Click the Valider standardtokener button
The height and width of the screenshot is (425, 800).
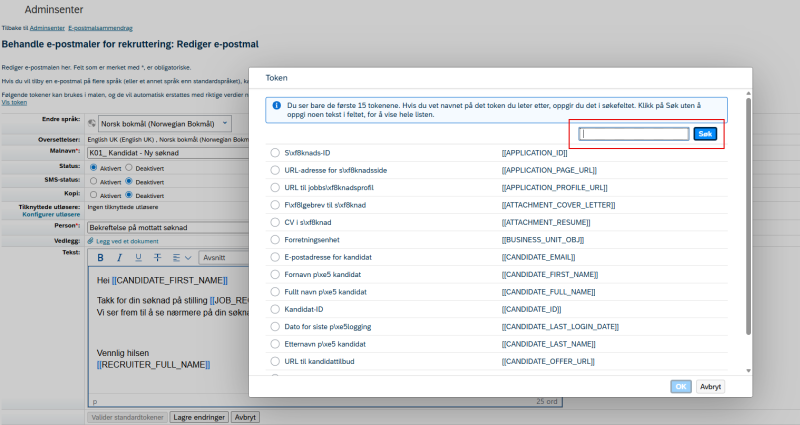point(127,417)
